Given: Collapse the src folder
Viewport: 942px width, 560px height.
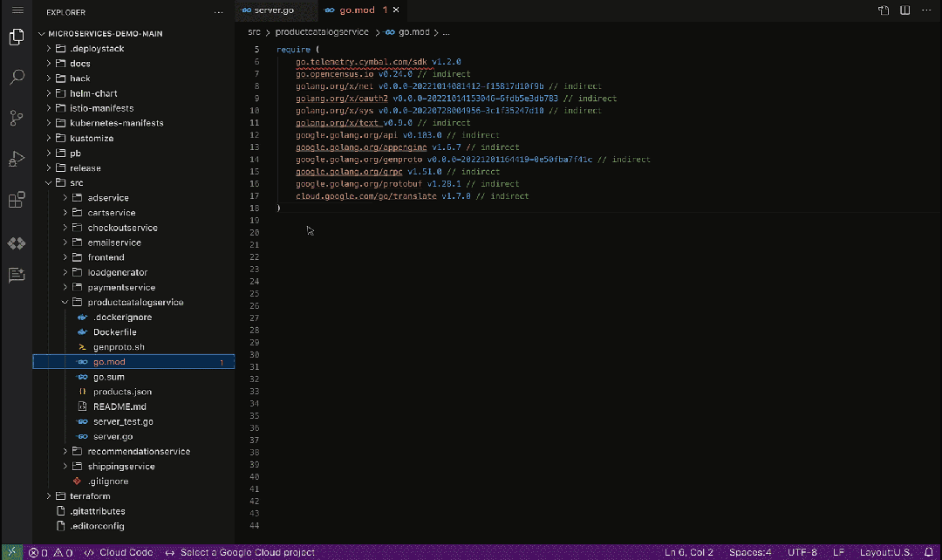Looking at the screenshot, I should pos(76,182).
